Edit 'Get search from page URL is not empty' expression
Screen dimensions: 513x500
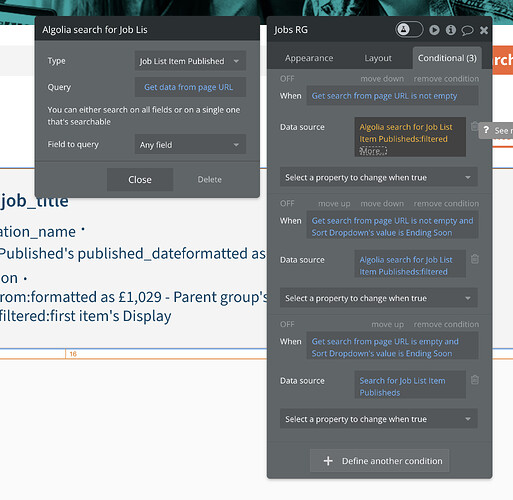pos(392,96)
